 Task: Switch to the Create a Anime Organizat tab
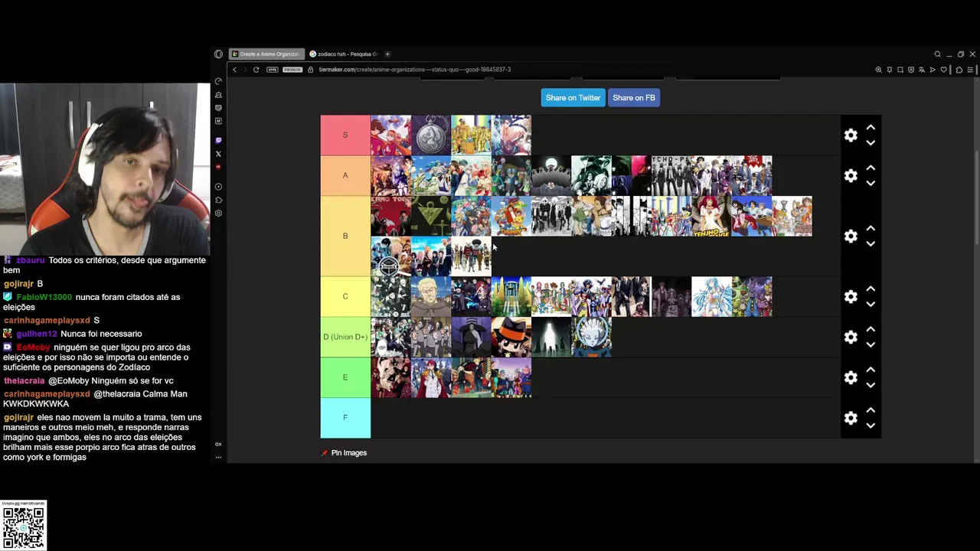[x=266, y=54]
